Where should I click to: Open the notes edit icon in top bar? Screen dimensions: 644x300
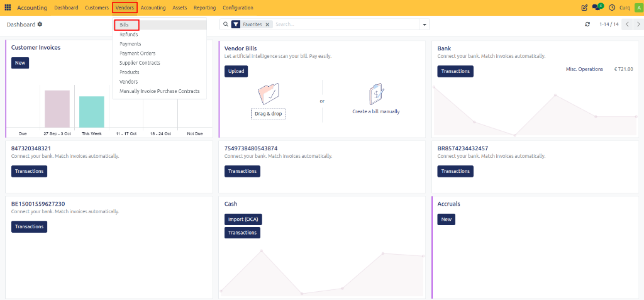(x=584, y=8)
